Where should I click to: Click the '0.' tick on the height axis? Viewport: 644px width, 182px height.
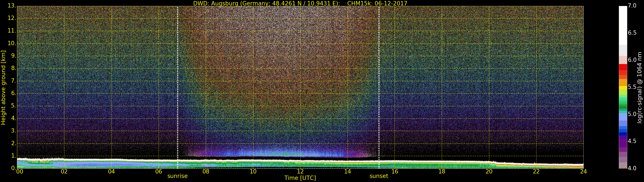[13, 168]
